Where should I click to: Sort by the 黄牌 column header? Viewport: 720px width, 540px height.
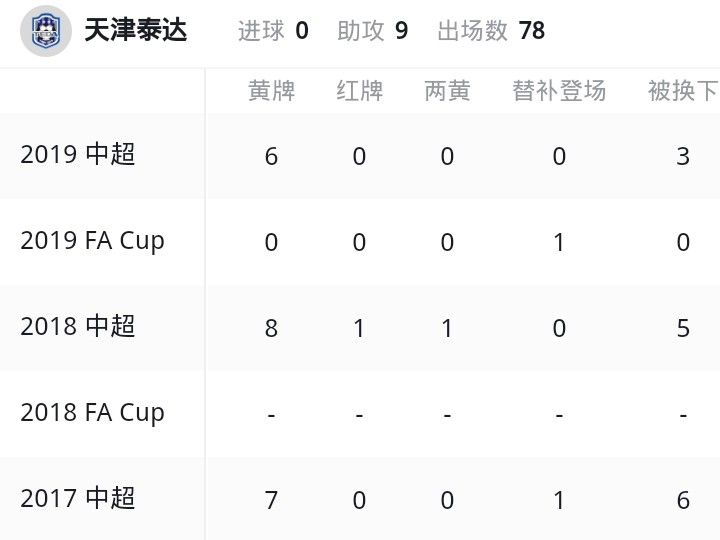point(272,91)
